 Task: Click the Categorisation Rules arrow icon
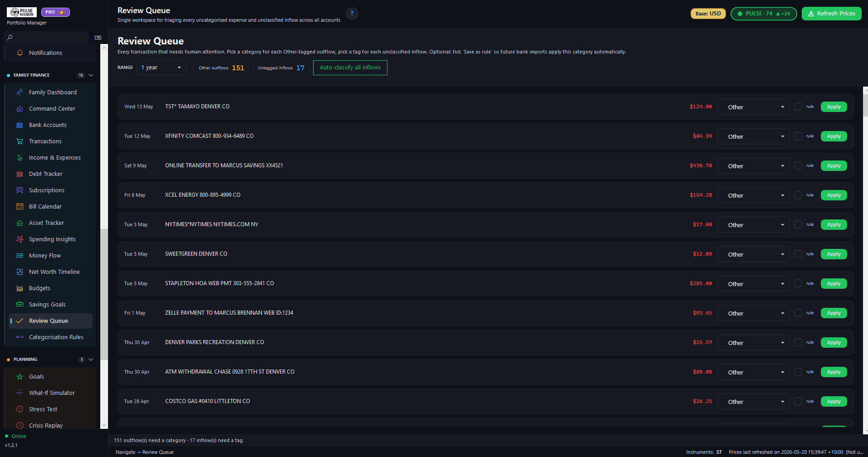[x=20, y=337]
